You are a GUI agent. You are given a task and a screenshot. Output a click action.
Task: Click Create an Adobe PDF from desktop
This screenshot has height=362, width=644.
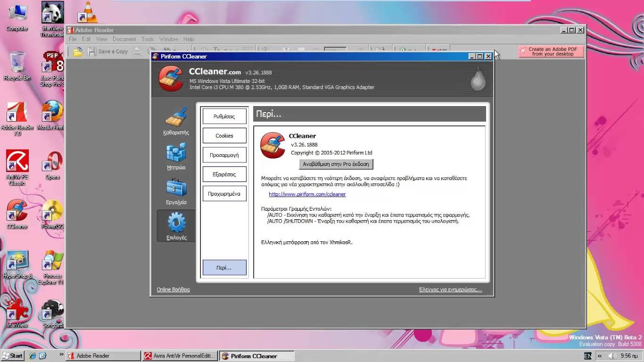point(551,52)
